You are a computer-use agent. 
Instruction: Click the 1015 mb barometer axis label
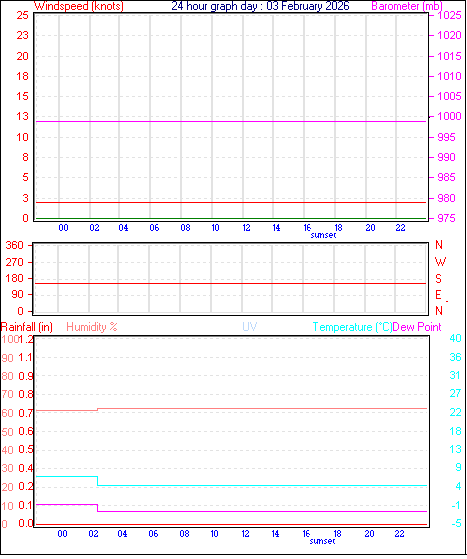click(x=450, y=56)
